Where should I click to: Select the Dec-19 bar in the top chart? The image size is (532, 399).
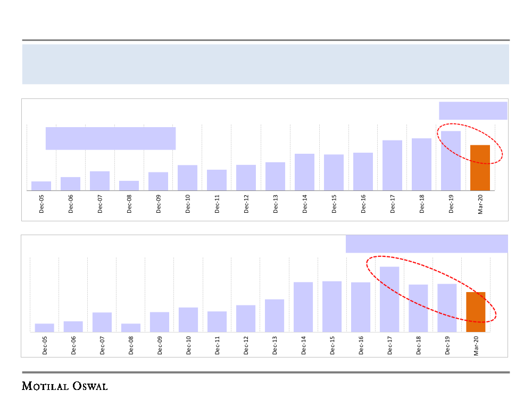point(451,161)
